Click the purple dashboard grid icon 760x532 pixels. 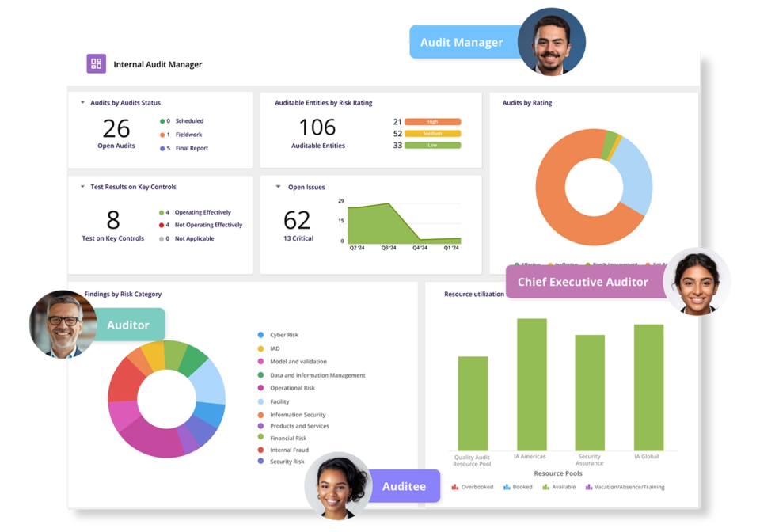96,63
